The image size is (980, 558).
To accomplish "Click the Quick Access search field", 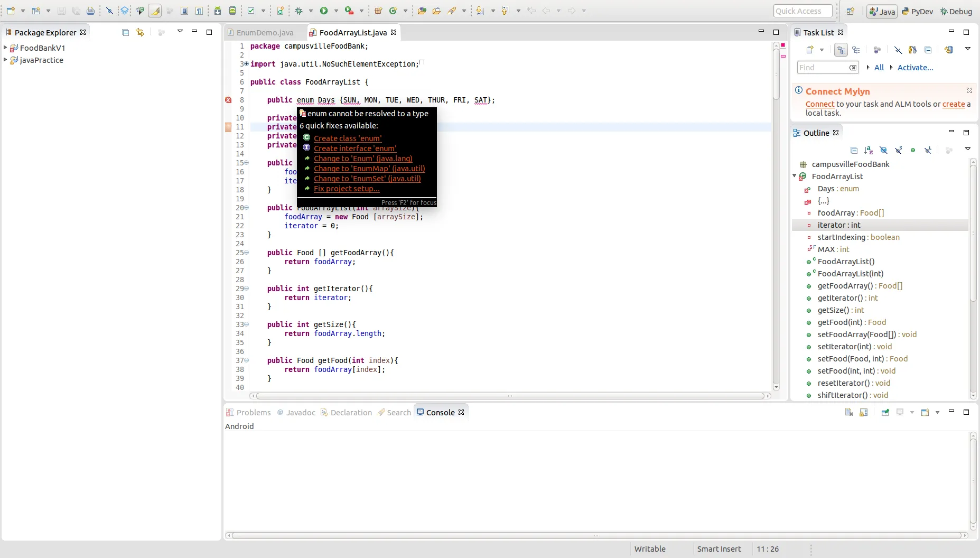I will [802, 11].
